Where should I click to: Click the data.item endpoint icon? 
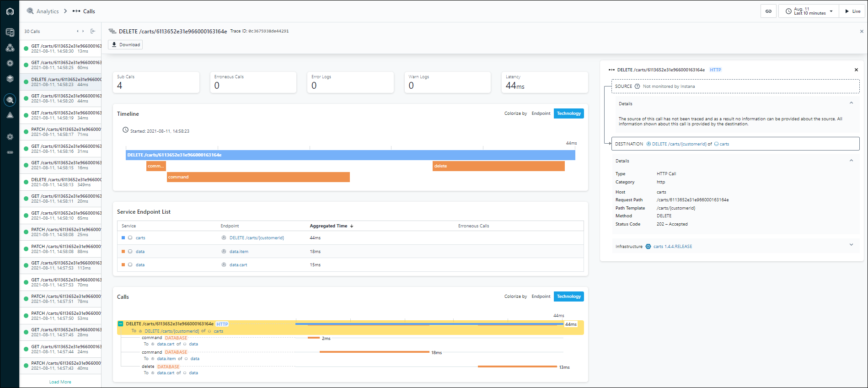[x=224, y=252]
